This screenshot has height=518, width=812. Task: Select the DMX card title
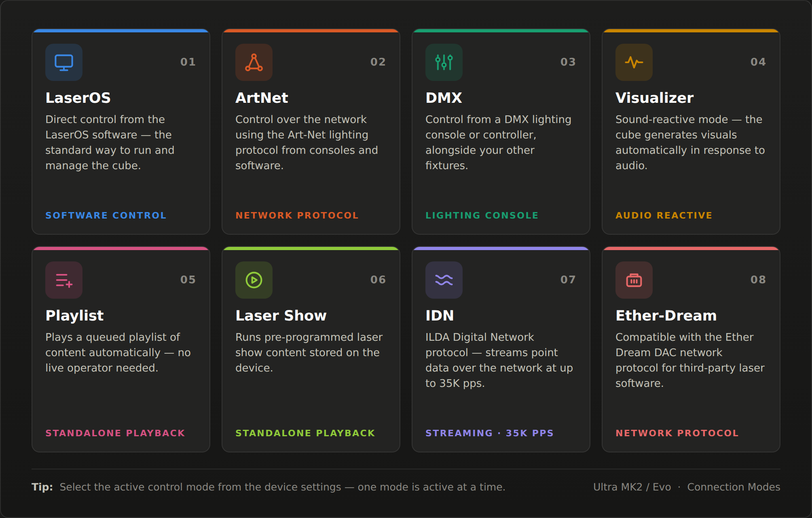[444, 98]
